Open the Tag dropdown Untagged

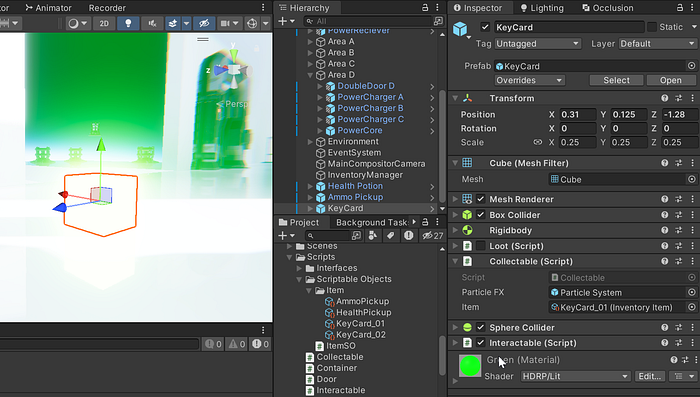(x=538, y=44)
